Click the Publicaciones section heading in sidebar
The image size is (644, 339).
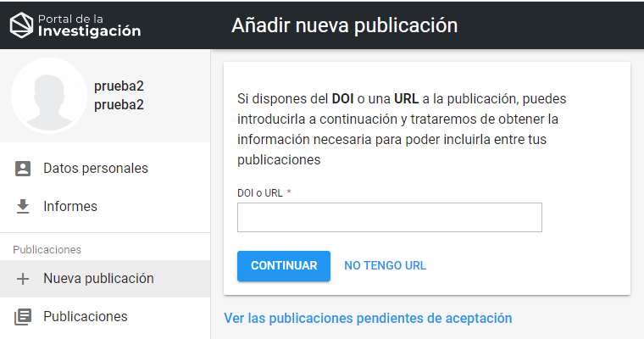[x=47, y=250]
